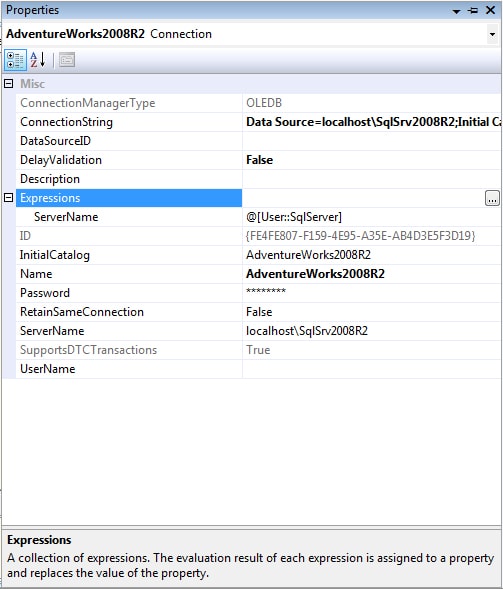503x589 pixels.
Task: Open the Expressions editor ellipsis button
Action: pyautogui.click(x=492, y=198)
